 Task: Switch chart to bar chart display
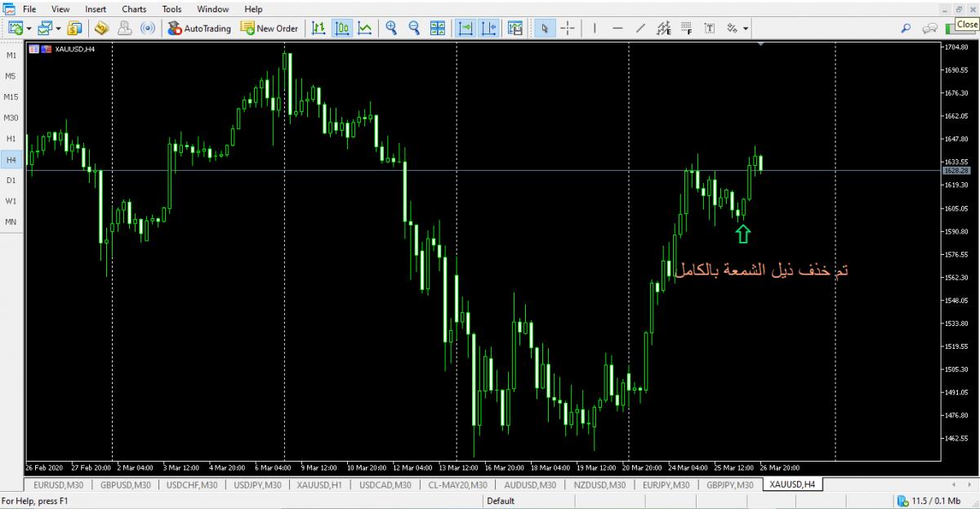[318, 28]
